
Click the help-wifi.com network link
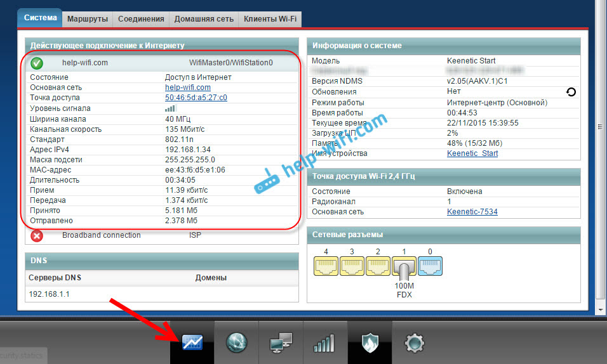click(187, 88)
